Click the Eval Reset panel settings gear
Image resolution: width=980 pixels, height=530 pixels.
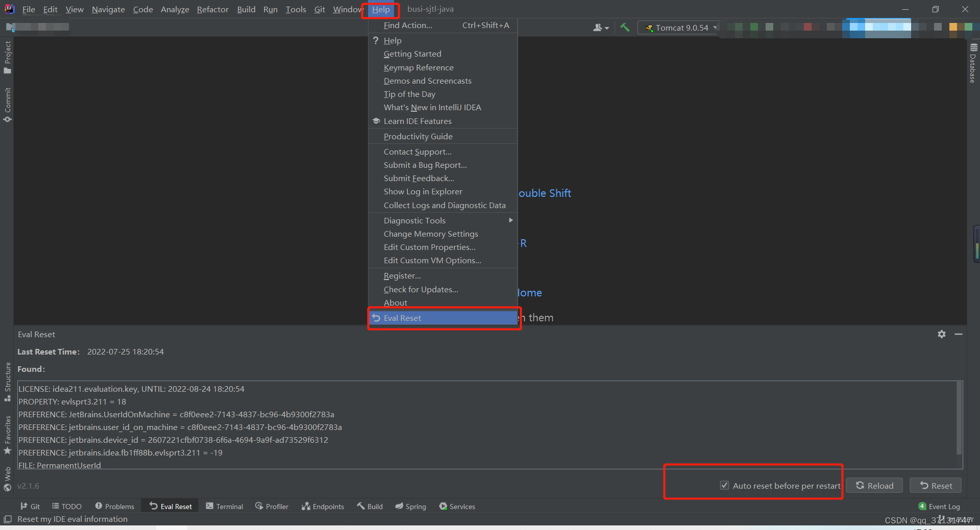click(942, 334)
